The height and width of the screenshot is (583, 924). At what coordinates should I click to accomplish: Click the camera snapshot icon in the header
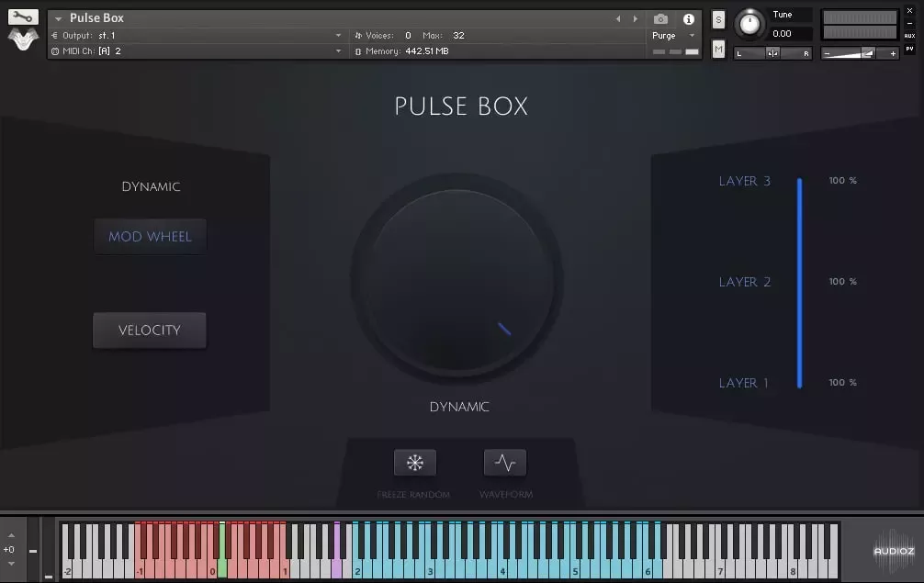pos(659,17)
